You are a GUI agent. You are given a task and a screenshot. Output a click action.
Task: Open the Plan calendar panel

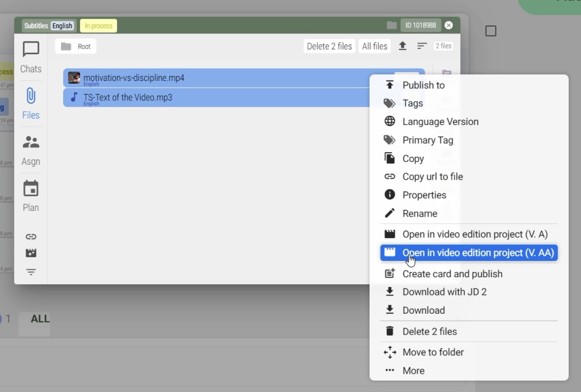(31, 189)
